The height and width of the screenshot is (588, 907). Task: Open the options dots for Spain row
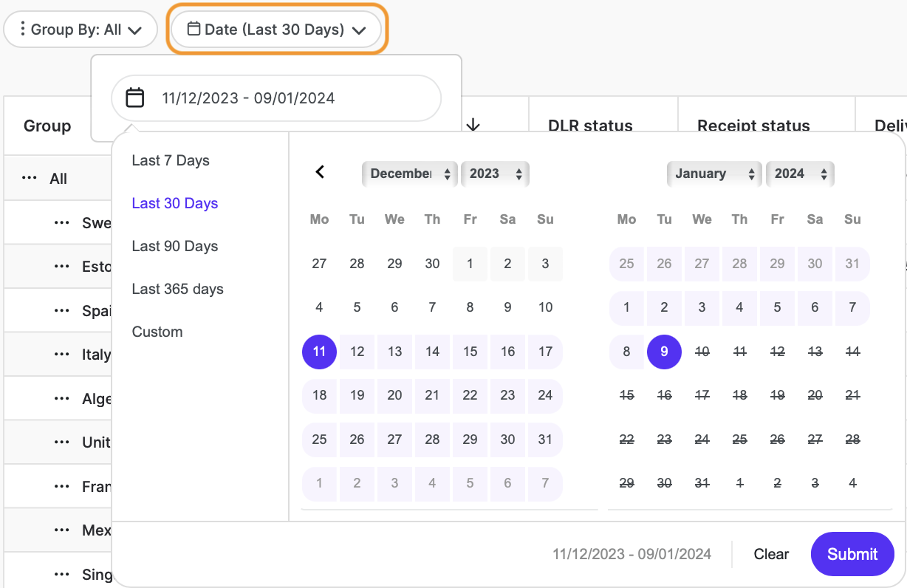tap(62, 311)
